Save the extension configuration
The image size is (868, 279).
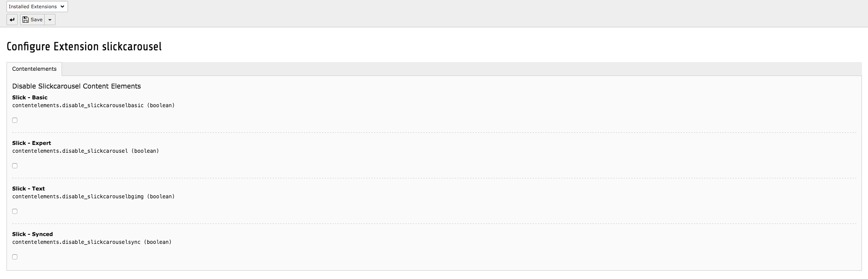coord(32,20)
